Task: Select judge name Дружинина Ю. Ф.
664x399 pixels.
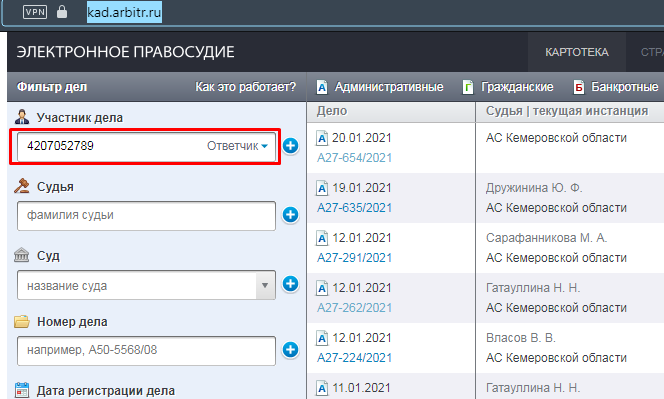Action: (534, 188)
